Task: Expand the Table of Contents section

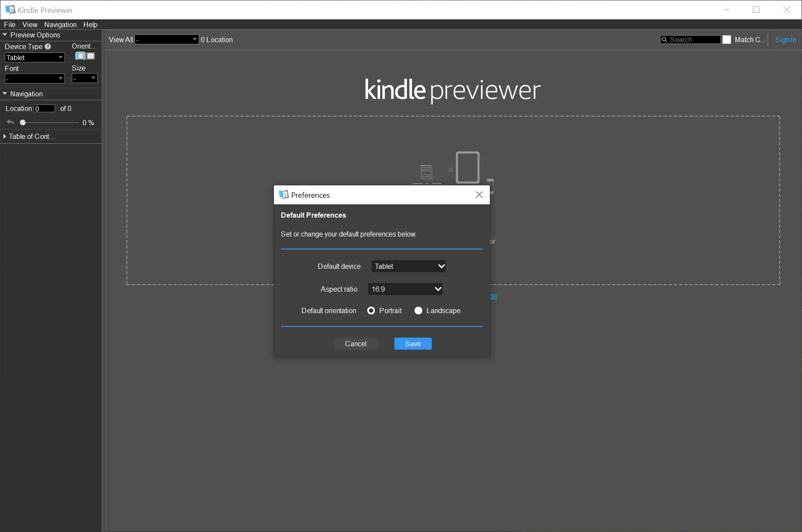Action: click(5, 136)
